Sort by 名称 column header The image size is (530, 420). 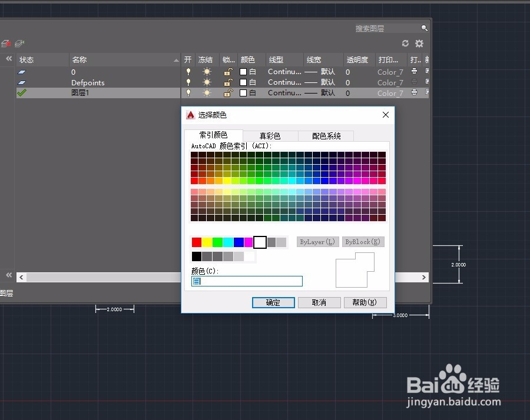point(125,60)
